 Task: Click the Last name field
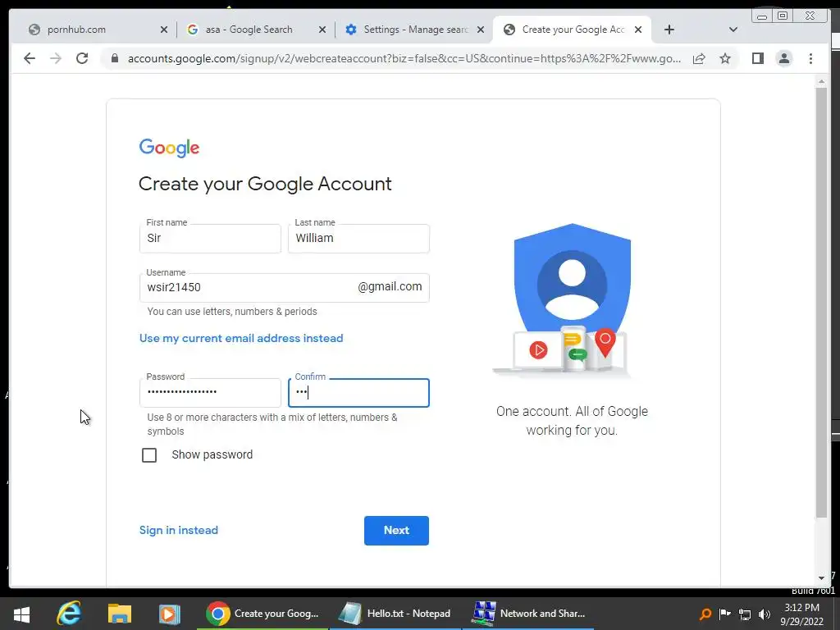click(x=358, y=239)
